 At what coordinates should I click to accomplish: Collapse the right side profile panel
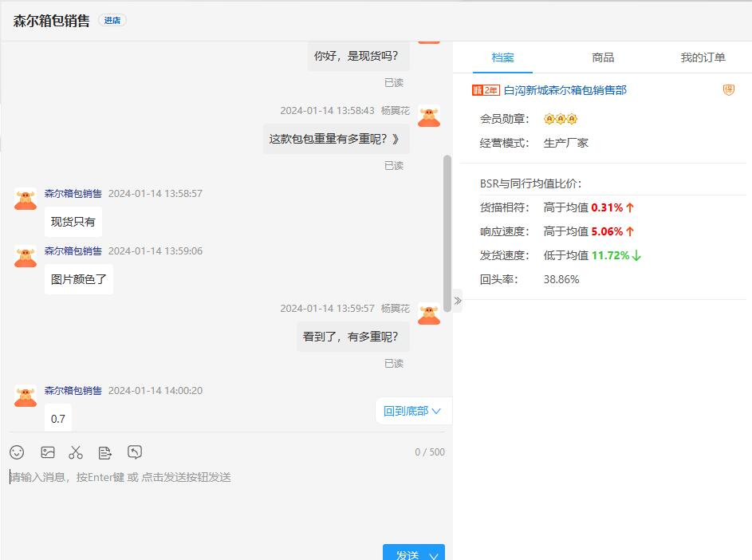coord(458,301)
